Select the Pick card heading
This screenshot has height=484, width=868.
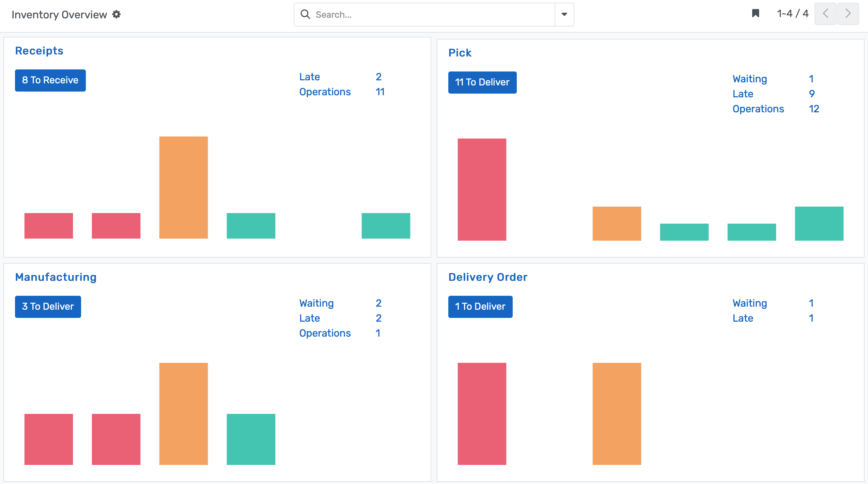point(460,53)
